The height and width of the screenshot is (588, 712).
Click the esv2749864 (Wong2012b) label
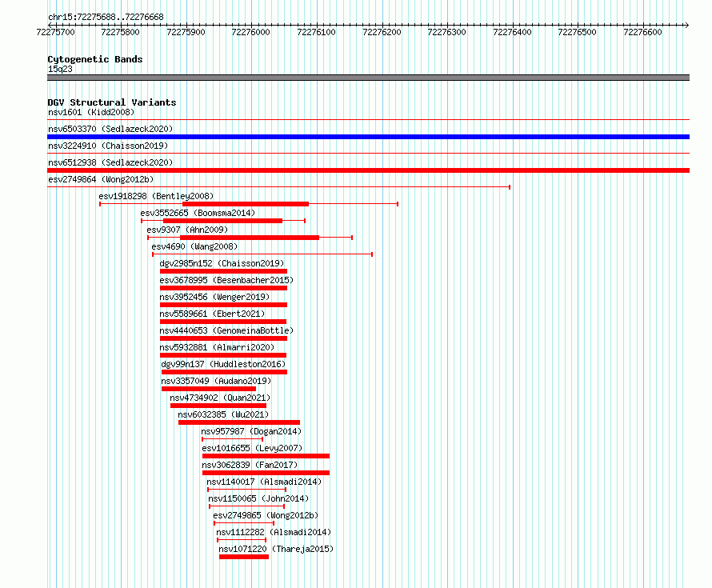tap(101, 179)
